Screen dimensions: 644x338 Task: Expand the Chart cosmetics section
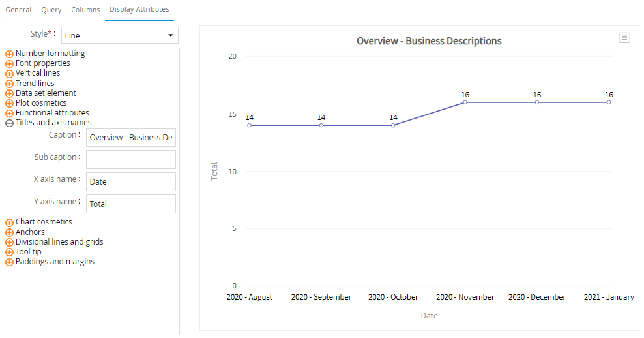pyautogui.click(x=10, y=223)
